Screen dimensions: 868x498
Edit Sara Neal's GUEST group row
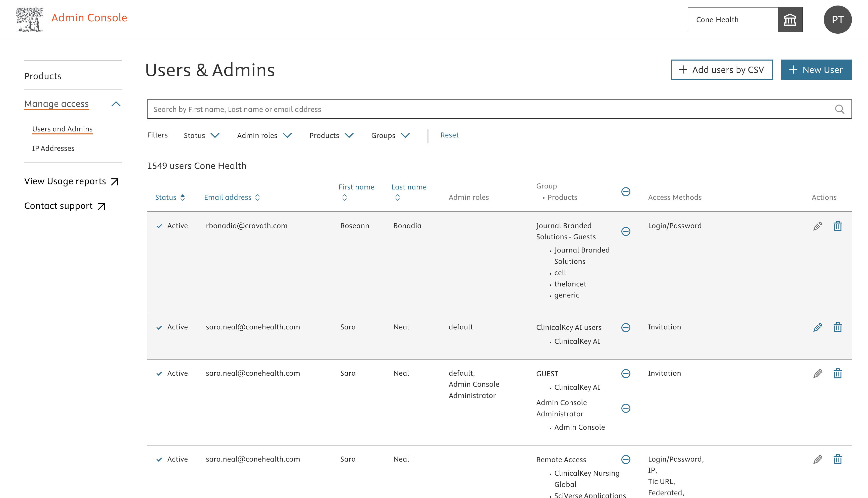pos(818,373)
